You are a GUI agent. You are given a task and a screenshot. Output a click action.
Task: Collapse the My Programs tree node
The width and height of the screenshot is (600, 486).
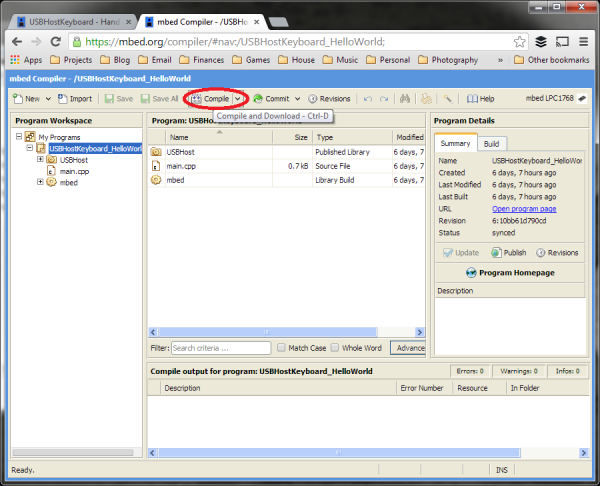click(19, 136)
